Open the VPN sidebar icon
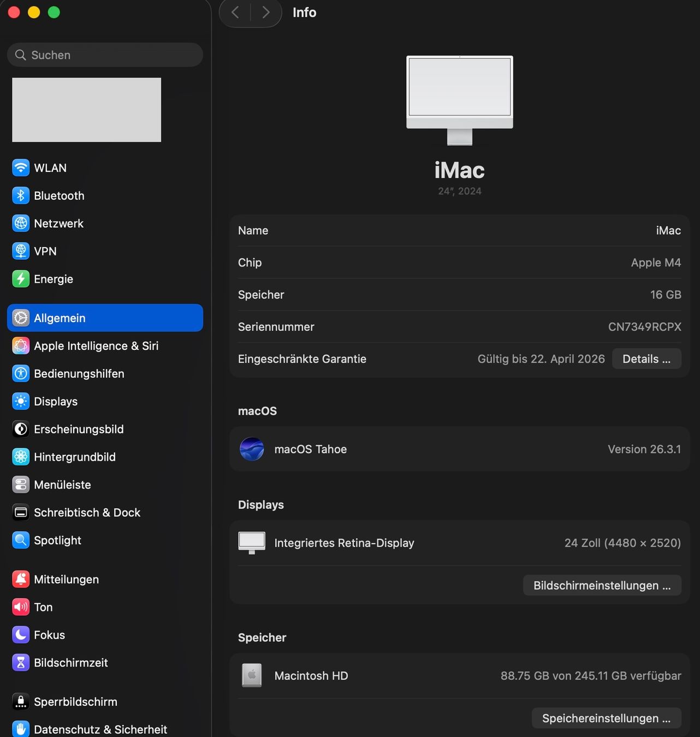The height and width of the screenshot is (737, 700). [x=21, y=251]
